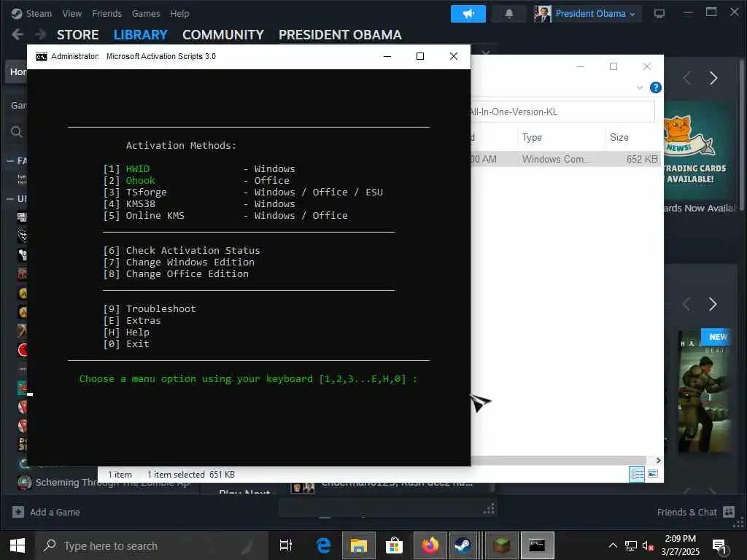
Task: Open the Windows Start menu
Action: click(18, 545)
